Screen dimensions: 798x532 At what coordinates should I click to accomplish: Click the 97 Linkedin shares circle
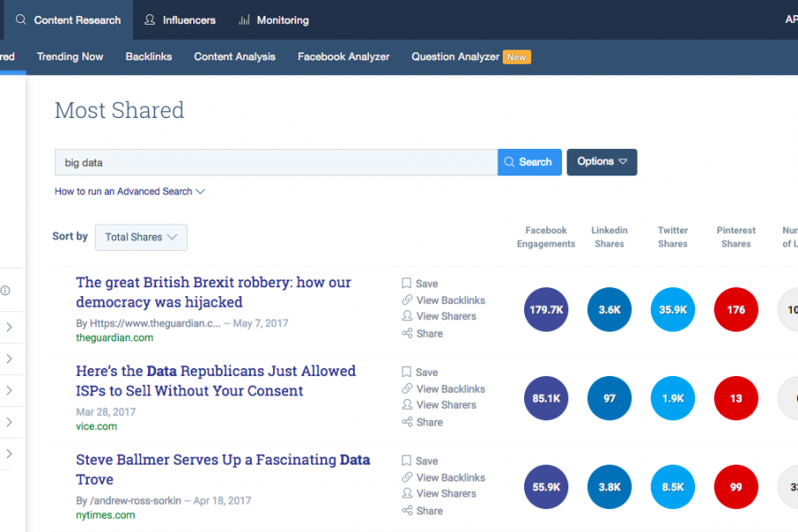tap(609, 398)
